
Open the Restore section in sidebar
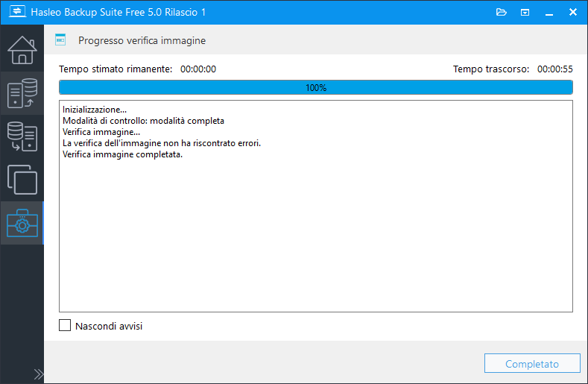point(22,136)
